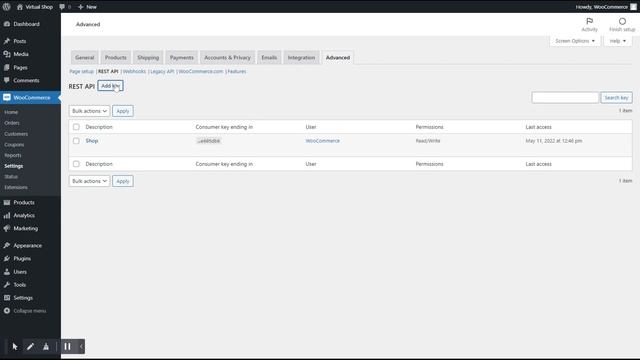The height and width of the screenshot is (360, 640).
Task: Open the Posts pin icon
Action: coord(7,41)
